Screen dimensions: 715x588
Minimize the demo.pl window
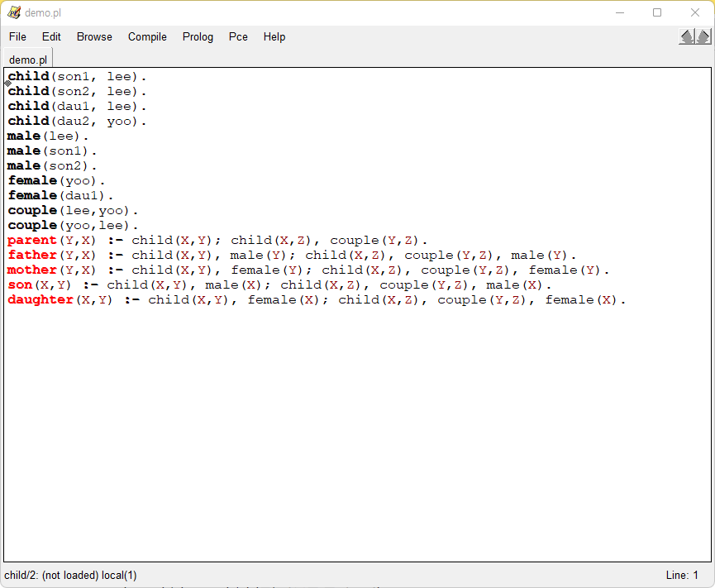[x=620, y=12]
